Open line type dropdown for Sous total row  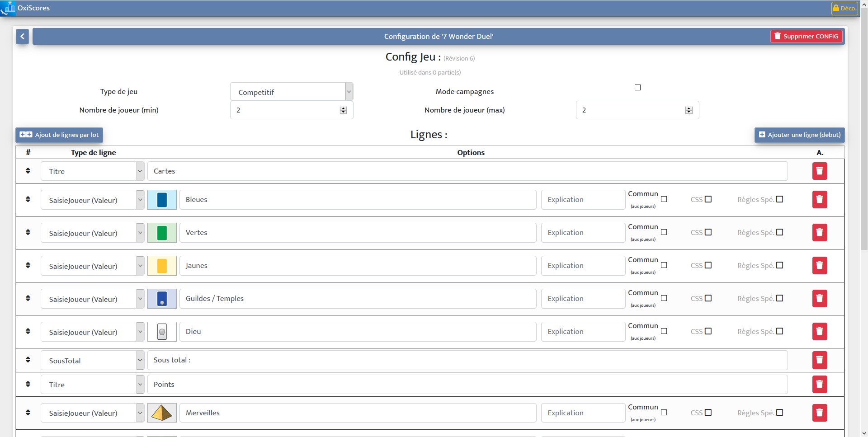point(92,360)
